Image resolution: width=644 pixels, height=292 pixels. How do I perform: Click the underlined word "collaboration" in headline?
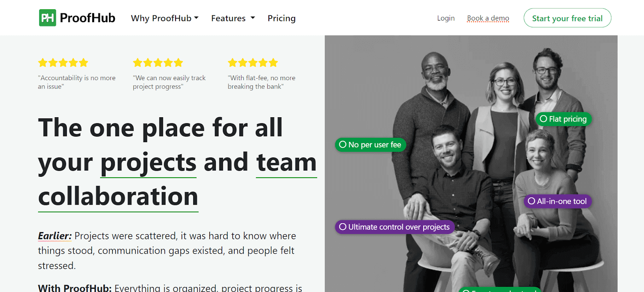point(118,197)
